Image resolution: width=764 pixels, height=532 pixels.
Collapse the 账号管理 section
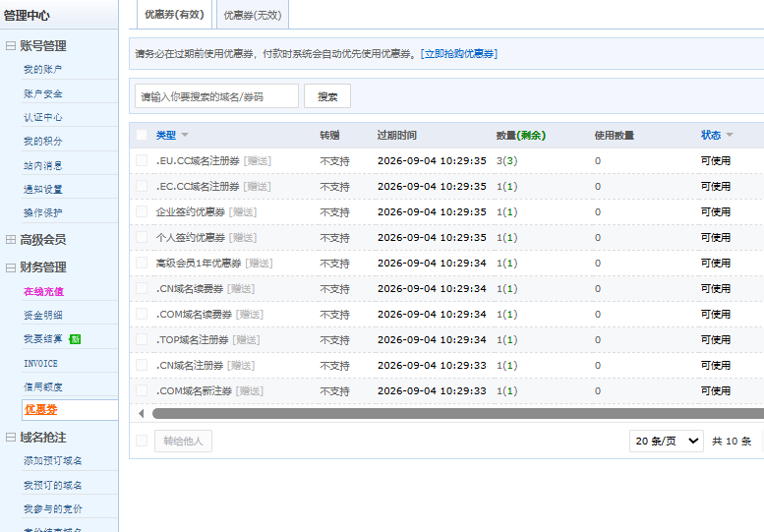coord(11,46)
